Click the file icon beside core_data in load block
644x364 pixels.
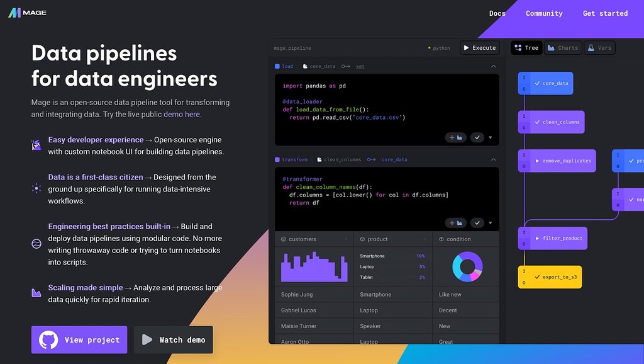coord(305,66)
